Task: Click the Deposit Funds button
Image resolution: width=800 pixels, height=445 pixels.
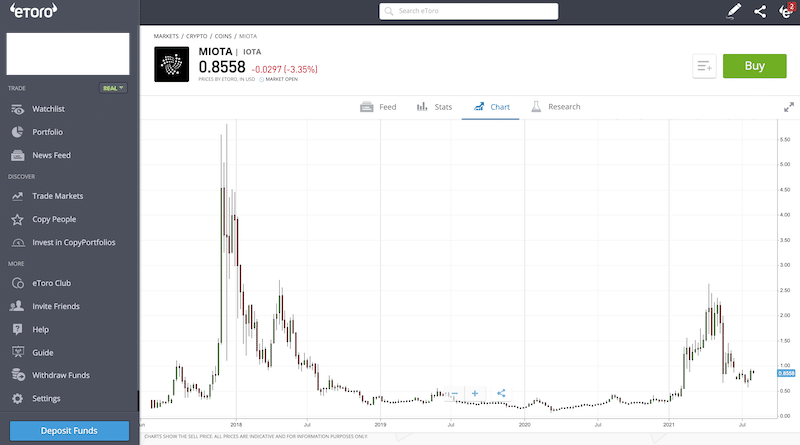Action: click(x=69, y=431)
